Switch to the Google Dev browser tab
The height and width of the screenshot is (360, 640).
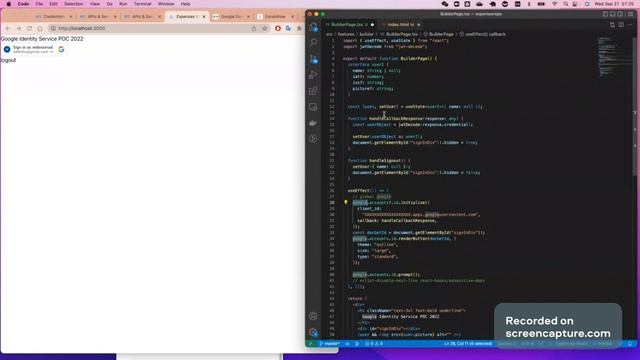[231, 17]
